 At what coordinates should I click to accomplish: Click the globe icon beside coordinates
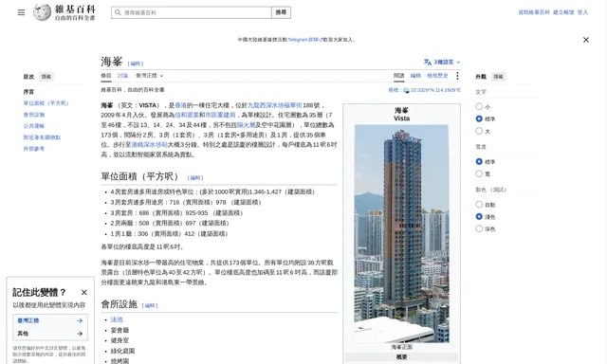pyautogui.click(x=406, y=90)
